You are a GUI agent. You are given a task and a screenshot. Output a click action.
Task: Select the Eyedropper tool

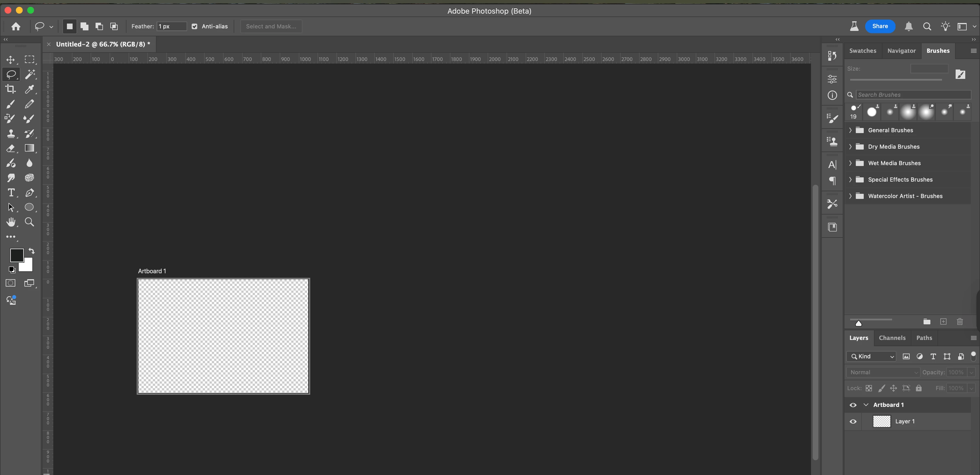[x=30, y=89]
